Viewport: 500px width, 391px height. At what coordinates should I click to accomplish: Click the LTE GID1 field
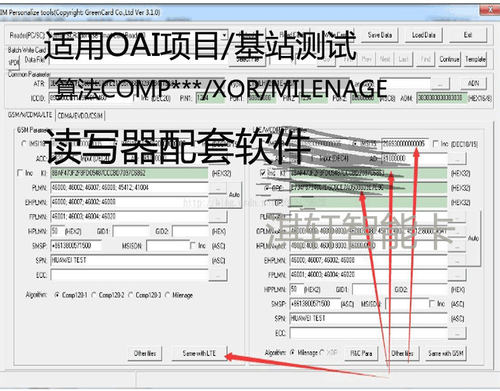(370, 289)
